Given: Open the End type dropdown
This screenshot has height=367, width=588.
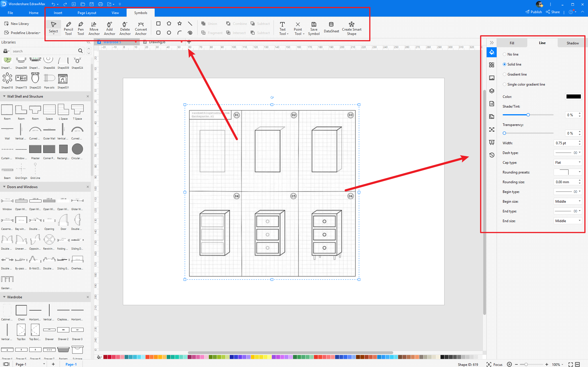Looking at the screenshot, I should coord(568,211).
